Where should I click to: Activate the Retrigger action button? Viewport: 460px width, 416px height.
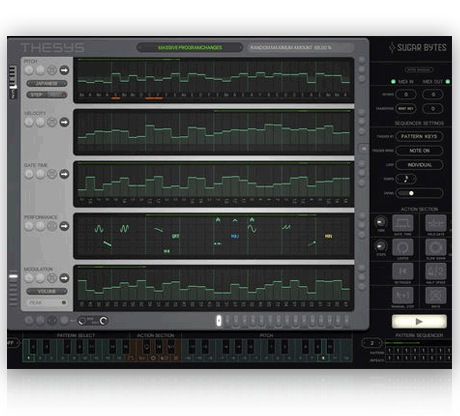pos(403,271)
